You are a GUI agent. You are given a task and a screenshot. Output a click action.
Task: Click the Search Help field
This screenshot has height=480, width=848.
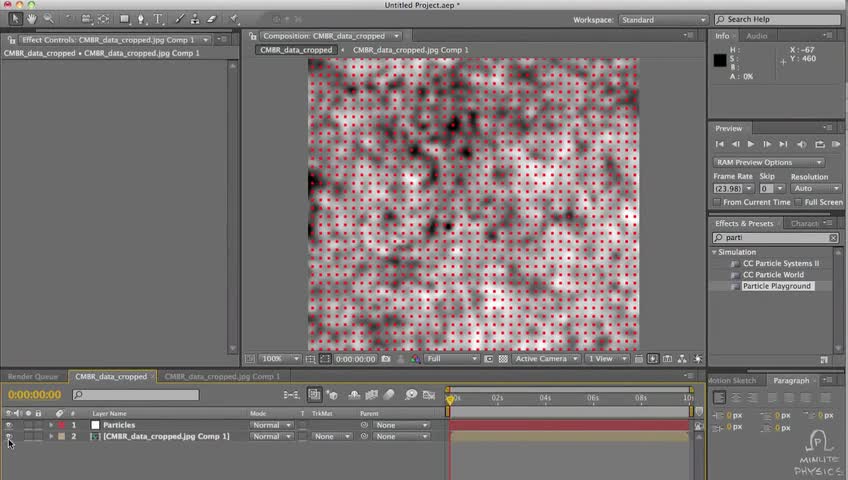pos(778,19)
